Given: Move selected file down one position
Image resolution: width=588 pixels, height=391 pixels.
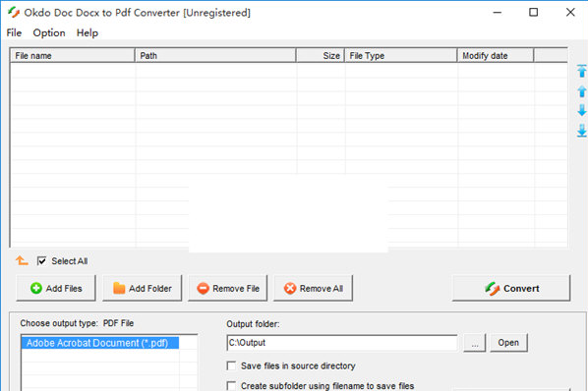Looking at the screenshot, I should point(582,110).
